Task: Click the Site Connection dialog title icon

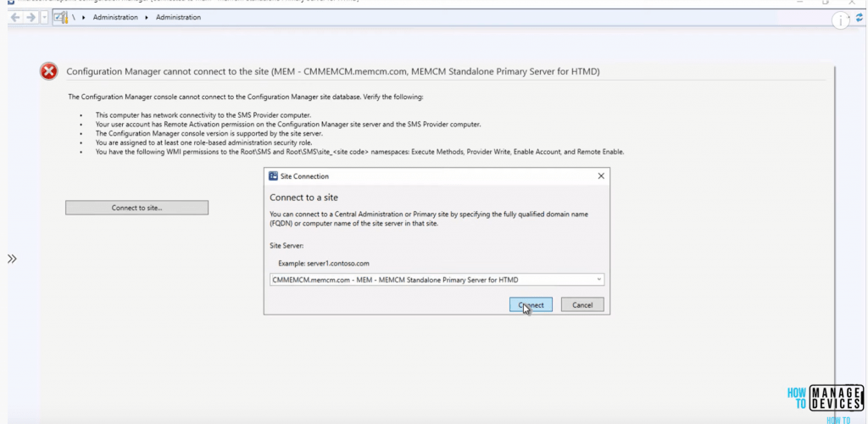Action: (x=273, y=176)
